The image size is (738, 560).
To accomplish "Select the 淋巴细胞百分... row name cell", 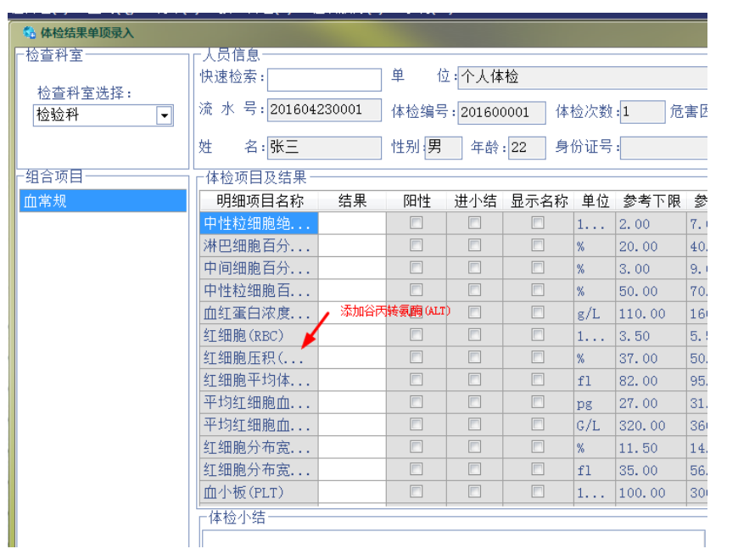I will [260, 245].
